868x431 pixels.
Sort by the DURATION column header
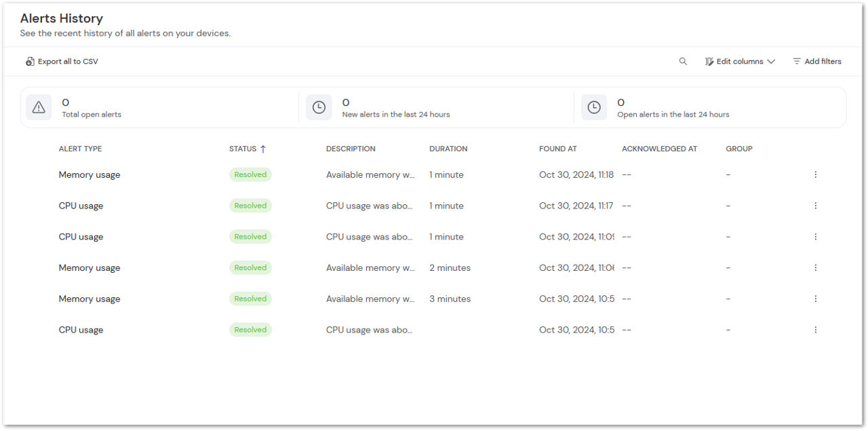448,148
